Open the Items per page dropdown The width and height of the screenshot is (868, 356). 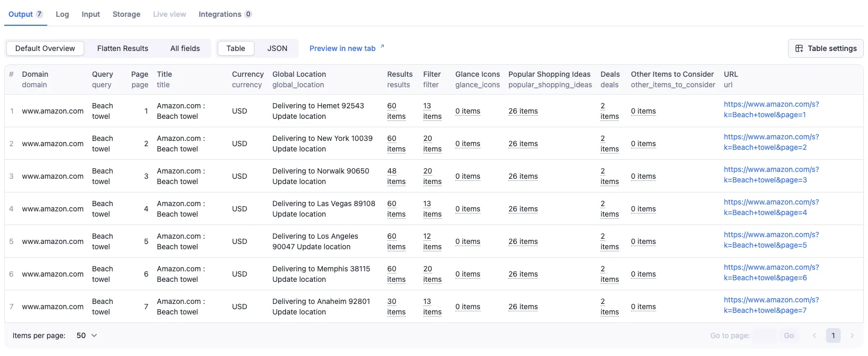[x=87, y=335]
